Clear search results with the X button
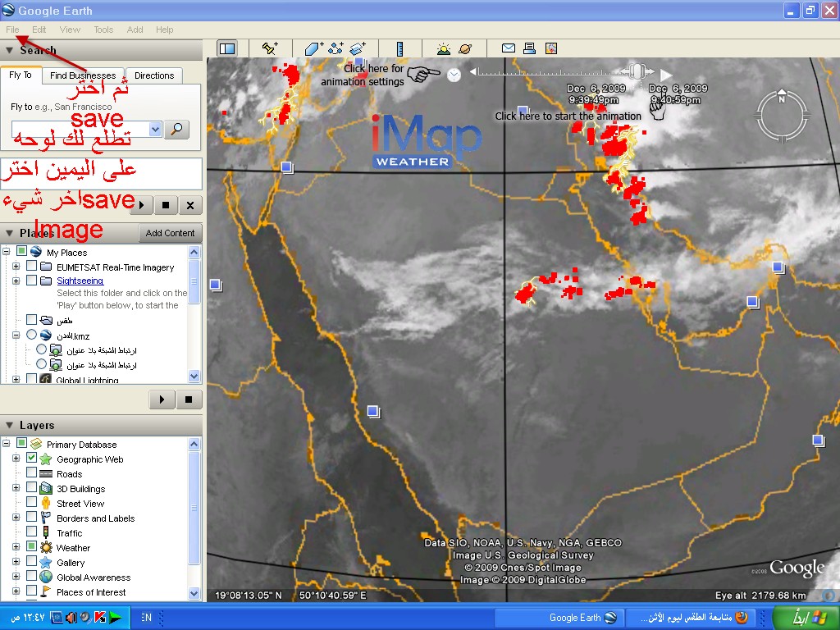This screenshot has width=840, height=630. (x=190, y=205)
